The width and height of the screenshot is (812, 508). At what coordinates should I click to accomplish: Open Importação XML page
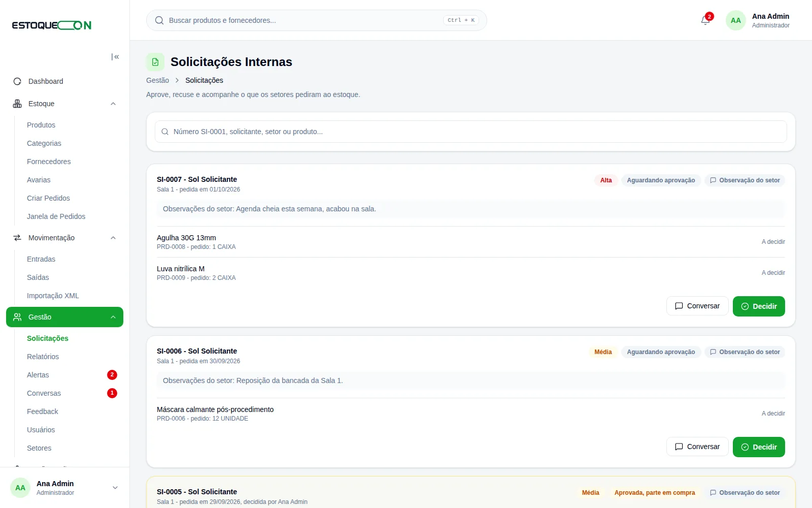point(53,296)
